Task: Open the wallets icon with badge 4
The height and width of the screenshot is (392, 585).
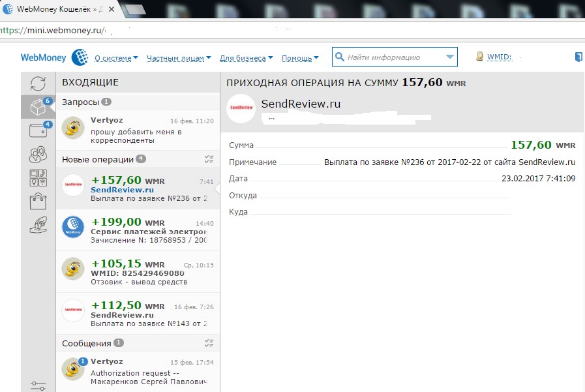Action: [38, 130]
